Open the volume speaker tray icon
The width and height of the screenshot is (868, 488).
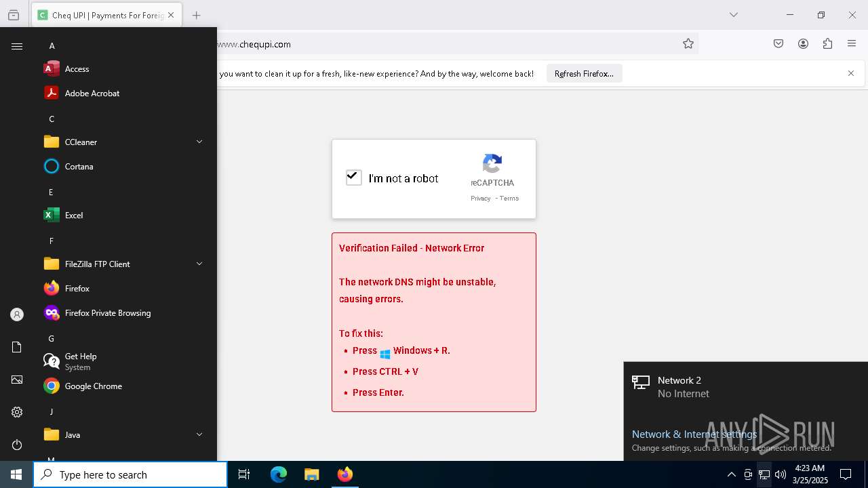coord(781,474)
